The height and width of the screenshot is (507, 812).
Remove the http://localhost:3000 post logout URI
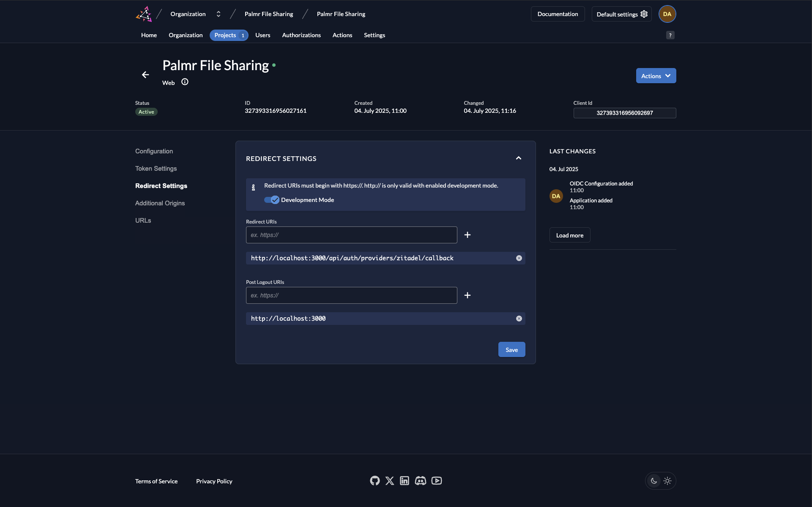519,319
